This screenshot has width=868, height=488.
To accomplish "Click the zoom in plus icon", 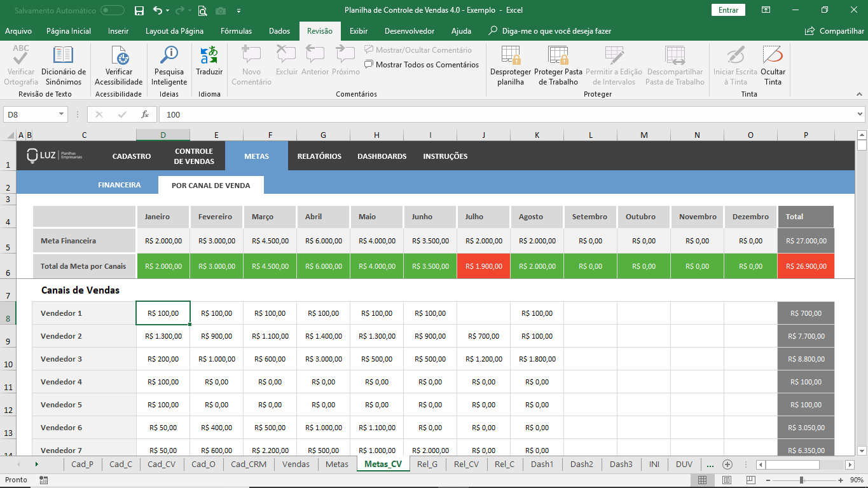I will click(x=841, y=480).
